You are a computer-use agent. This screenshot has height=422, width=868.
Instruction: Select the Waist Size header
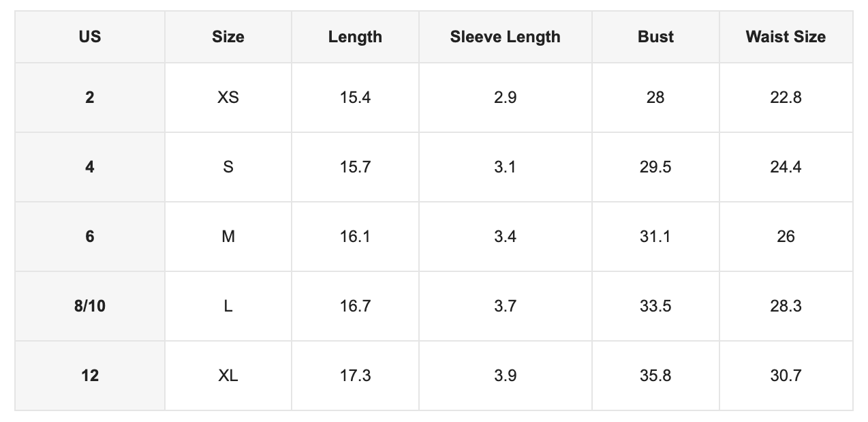786,37
